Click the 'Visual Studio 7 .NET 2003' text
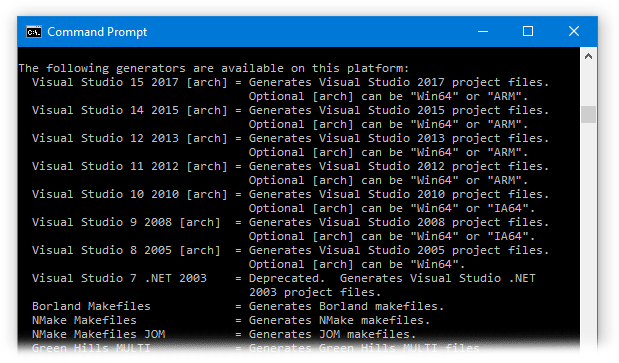 (x=119, y=279)
